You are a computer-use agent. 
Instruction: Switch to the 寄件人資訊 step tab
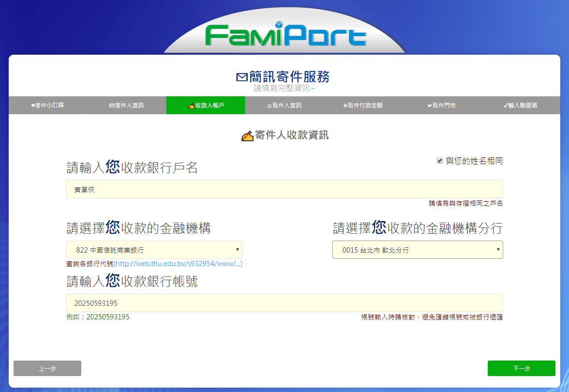[x=127, y=106]
